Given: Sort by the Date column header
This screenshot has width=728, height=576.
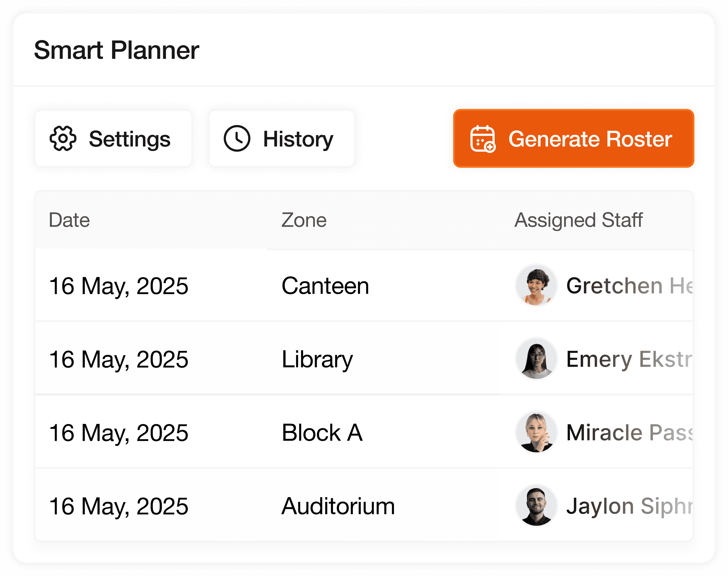Looking at the screenshot, I should 69,220.
